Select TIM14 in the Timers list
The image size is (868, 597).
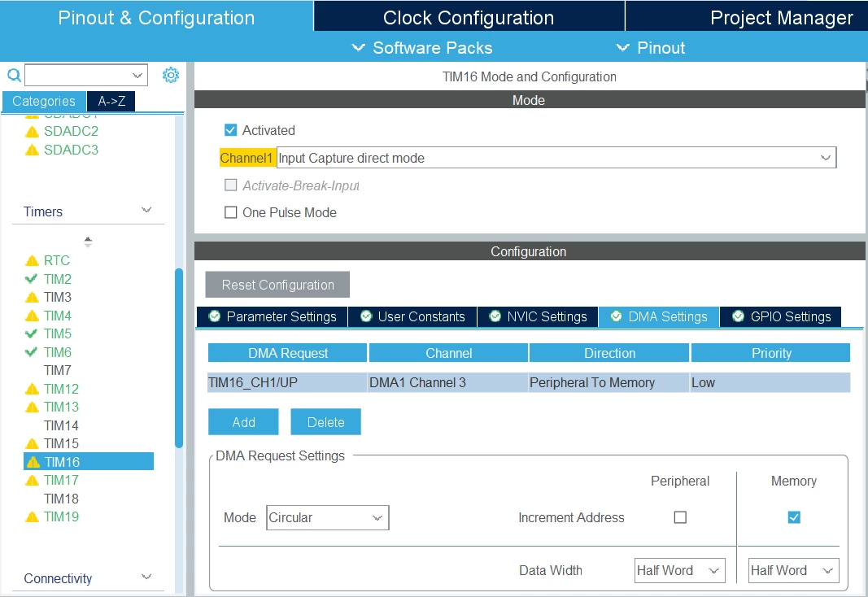click(x=62, y=425)
